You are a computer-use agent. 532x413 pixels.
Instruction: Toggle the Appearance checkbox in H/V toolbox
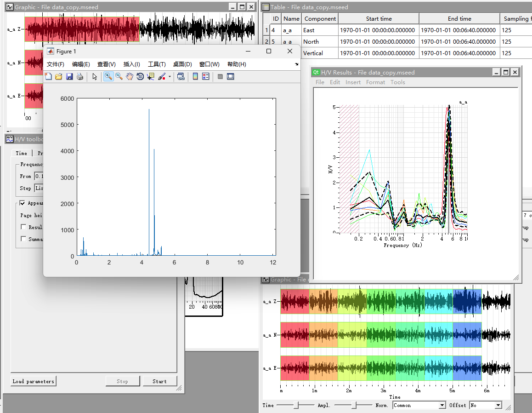coord(23,203)
